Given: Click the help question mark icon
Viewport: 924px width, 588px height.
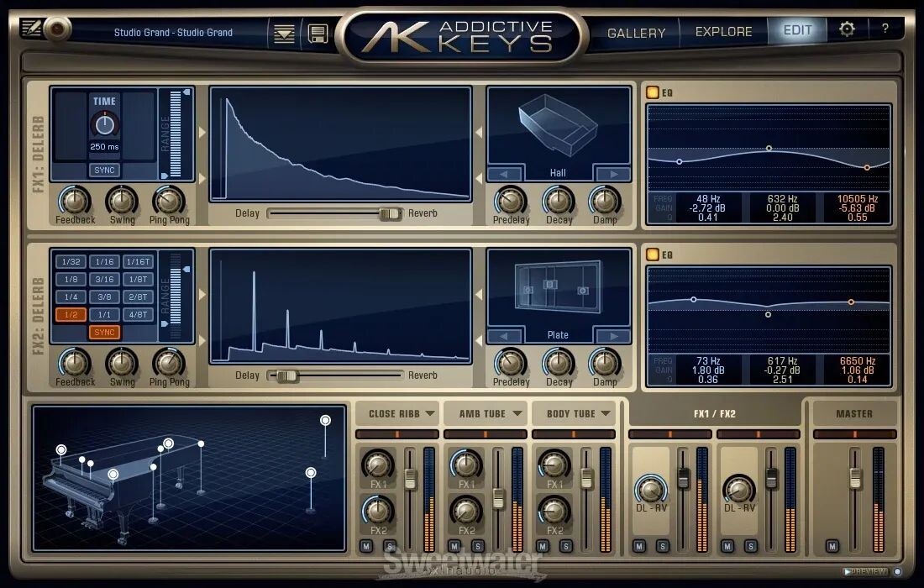Looking at the screenshot, I should (x=885, y=29).
